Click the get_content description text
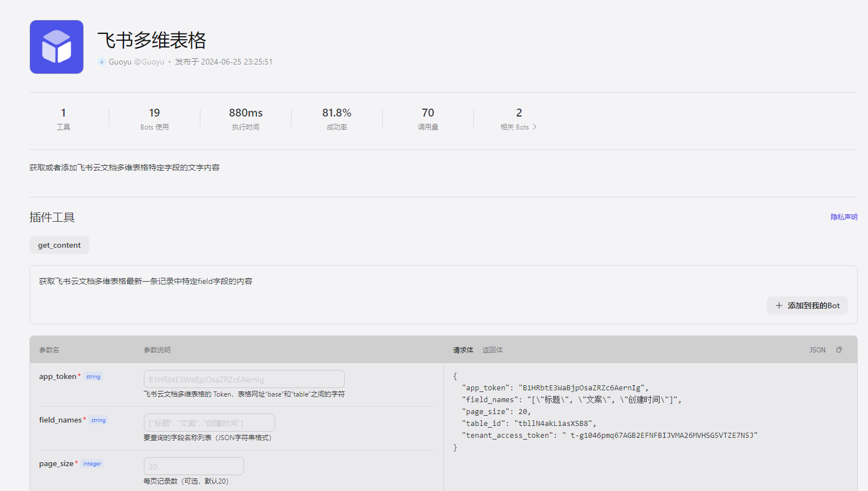The height and width of the screenshot is (491, 868). click(146, 281)
